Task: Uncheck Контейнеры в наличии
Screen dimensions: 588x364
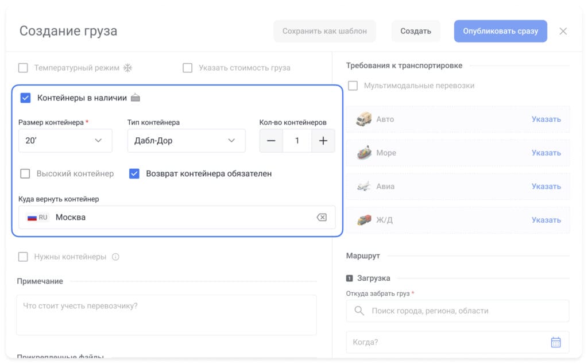Action: coord(25,98)
